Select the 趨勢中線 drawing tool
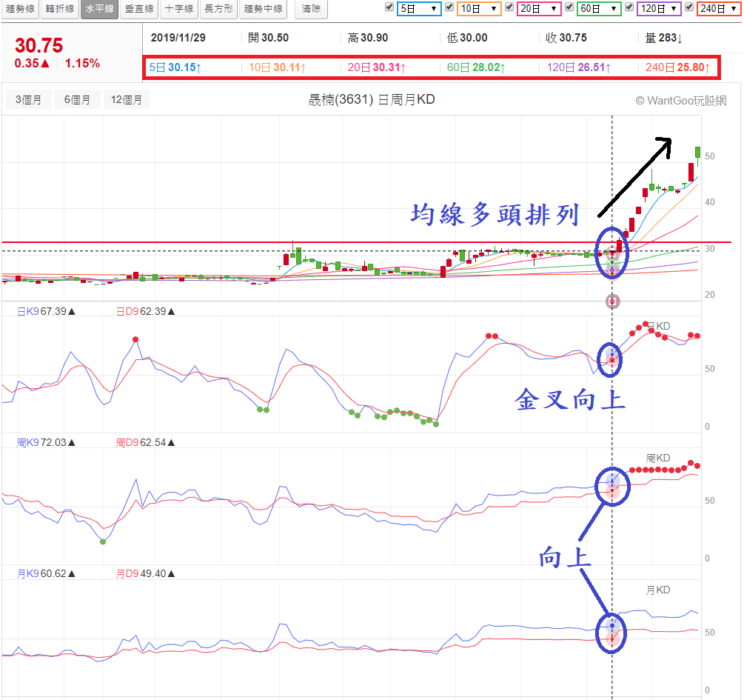The image size is (744, 700). [x=263, y=10]
